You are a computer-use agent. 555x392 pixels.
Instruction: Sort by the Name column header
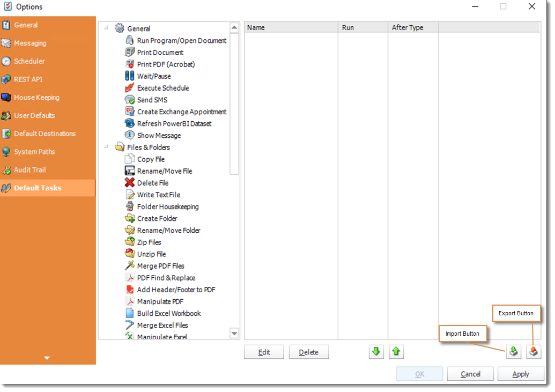[x=291, y=27]
